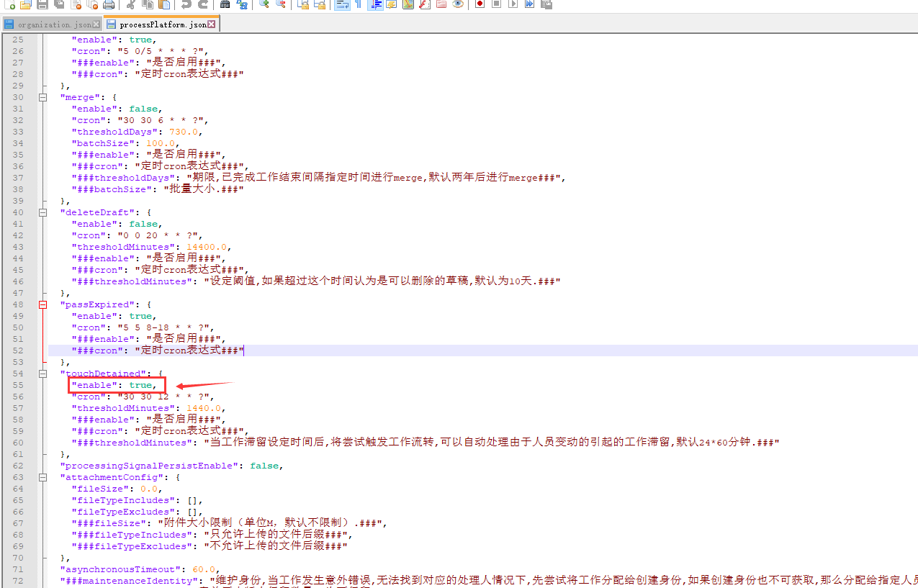Collapse the "attachmentConfig" fold marker
The image size is (918, 588).
(x=43, y=477)
